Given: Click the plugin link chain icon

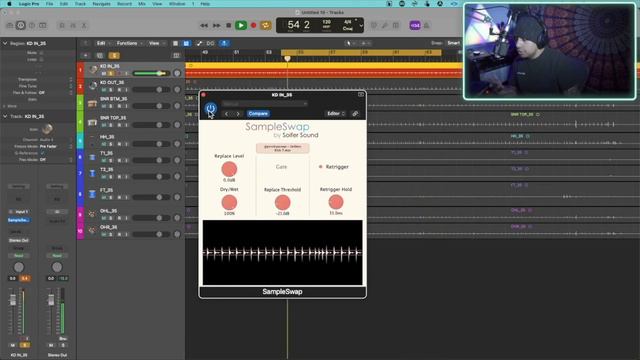Looking at the screenshot, I should click(355, 113).
